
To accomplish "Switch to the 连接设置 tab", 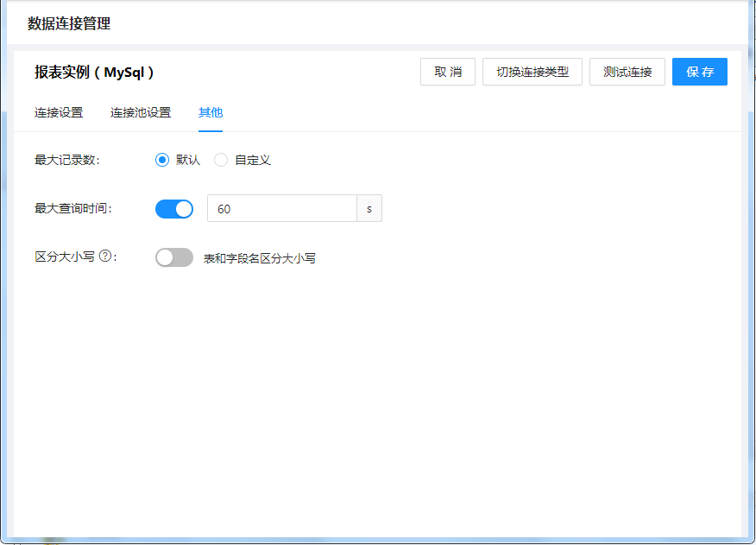I will [x=59, y=113].
